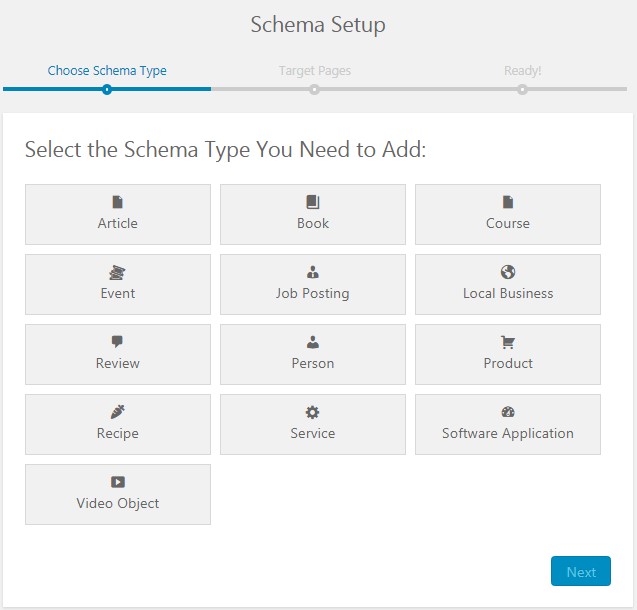Click the Event tickets icon

click(x=118, y=272)
